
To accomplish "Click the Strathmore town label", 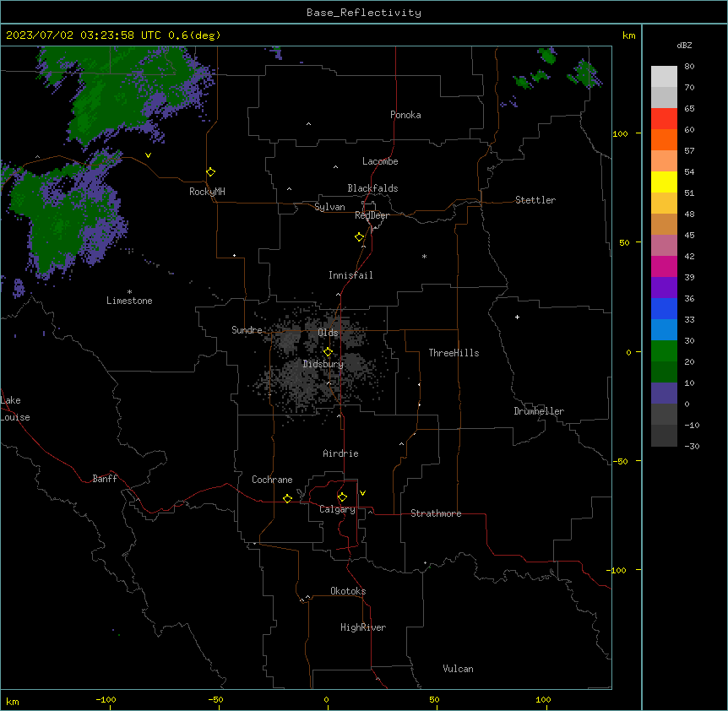I will (x=436, y=513).
